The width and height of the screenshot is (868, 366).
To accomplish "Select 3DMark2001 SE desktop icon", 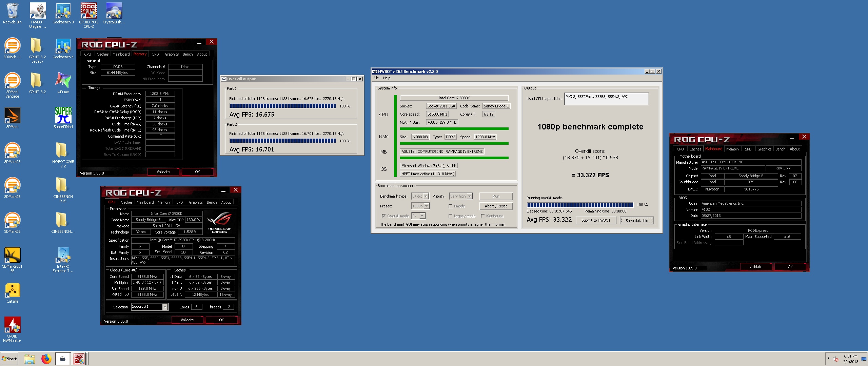I will (12, 260).
